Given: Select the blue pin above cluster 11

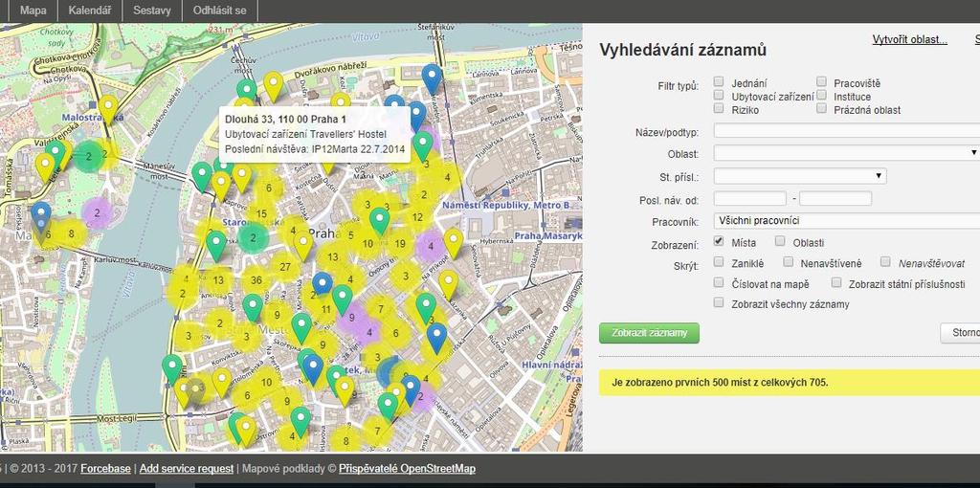Looking at the screenshot, I should (322, 286).
